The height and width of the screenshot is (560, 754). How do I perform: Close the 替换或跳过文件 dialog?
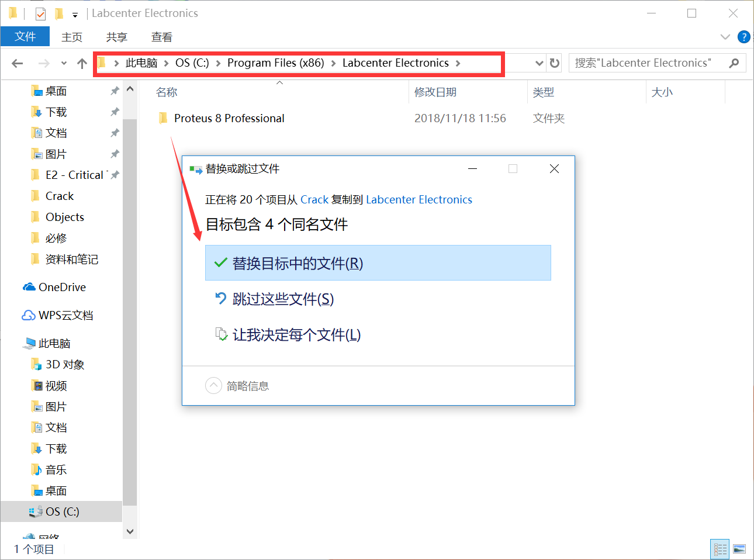tap(555, 169)
